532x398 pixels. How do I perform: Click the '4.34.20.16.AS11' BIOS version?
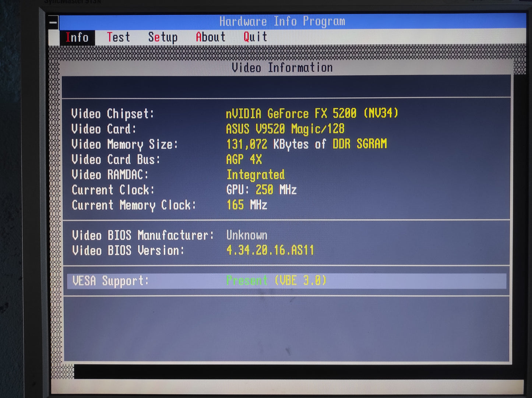coord(270,250)
